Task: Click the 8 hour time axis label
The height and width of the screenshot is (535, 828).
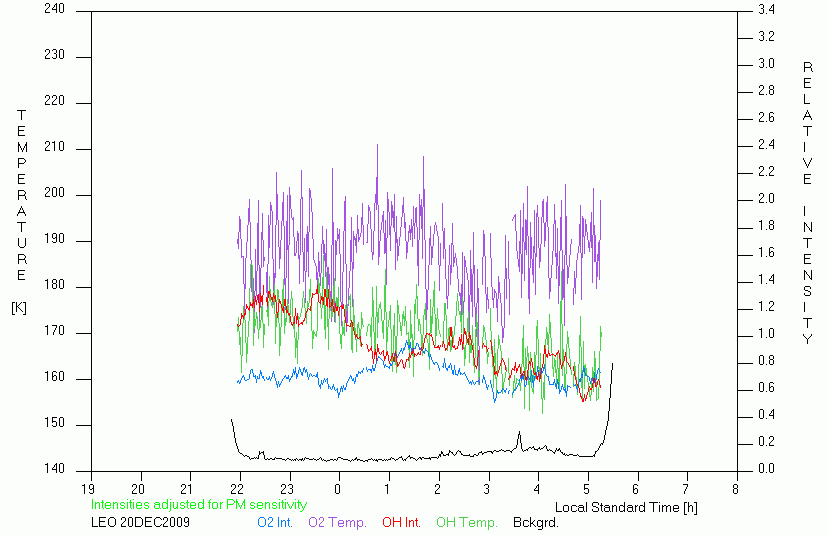Action: tap(736, 490)
